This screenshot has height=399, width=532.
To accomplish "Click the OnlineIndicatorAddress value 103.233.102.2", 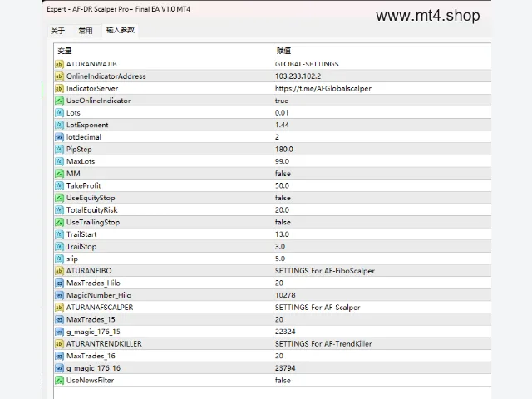I will pyautogui.click(x=298, y=76).
